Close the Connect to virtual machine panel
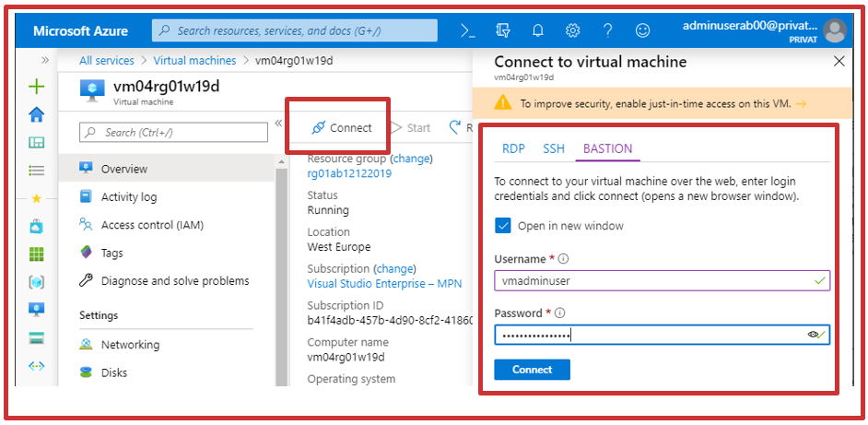868x425 pixels. 839,62
